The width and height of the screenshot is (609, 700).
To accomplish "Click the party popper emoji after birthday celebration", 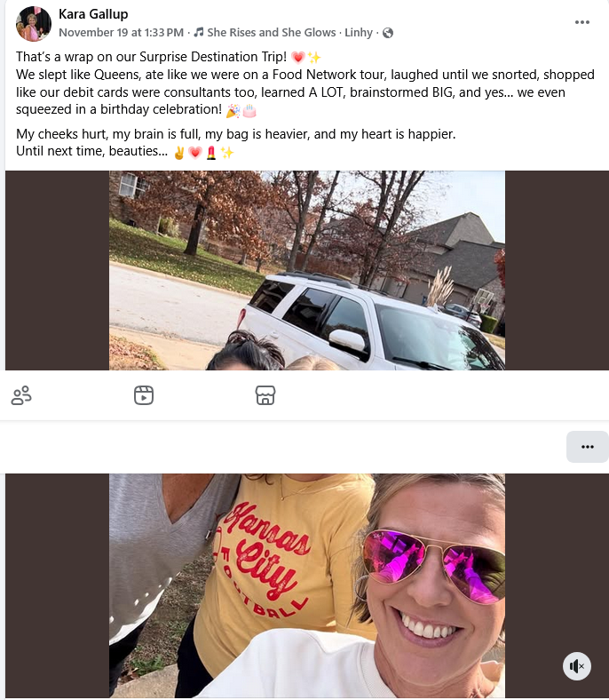I will pos(233,111).
